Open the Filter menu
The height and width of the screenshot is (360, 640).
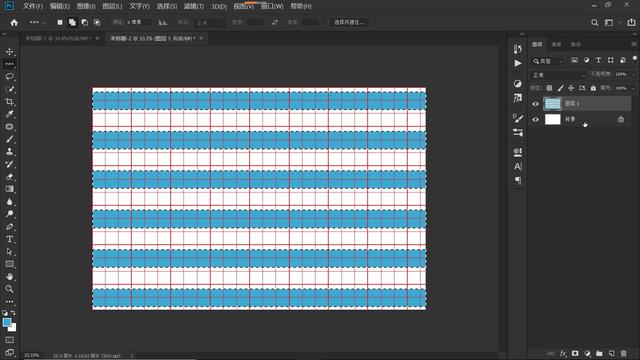click(x=193, y=6)
